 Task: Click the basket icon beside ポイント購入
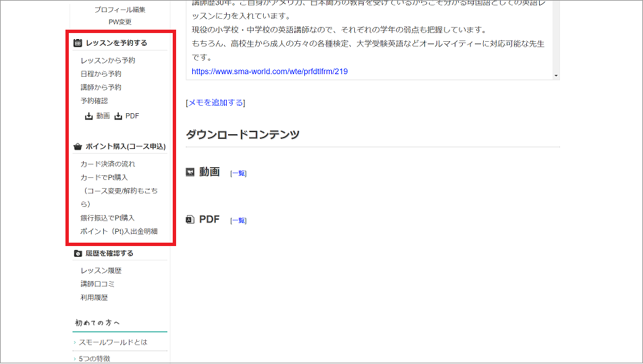(x=78, y=146)
